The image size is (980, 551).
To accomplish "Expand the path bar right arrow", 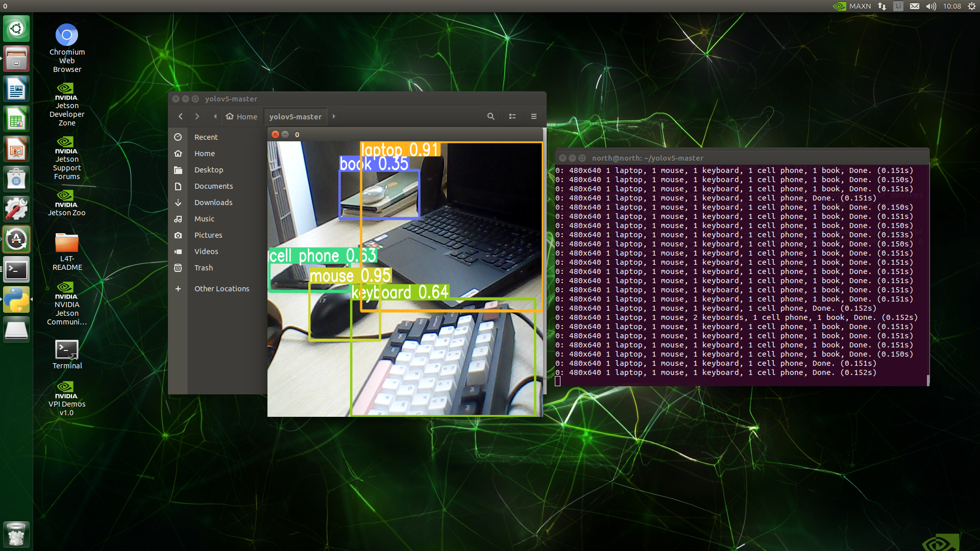I will point(334,116).
